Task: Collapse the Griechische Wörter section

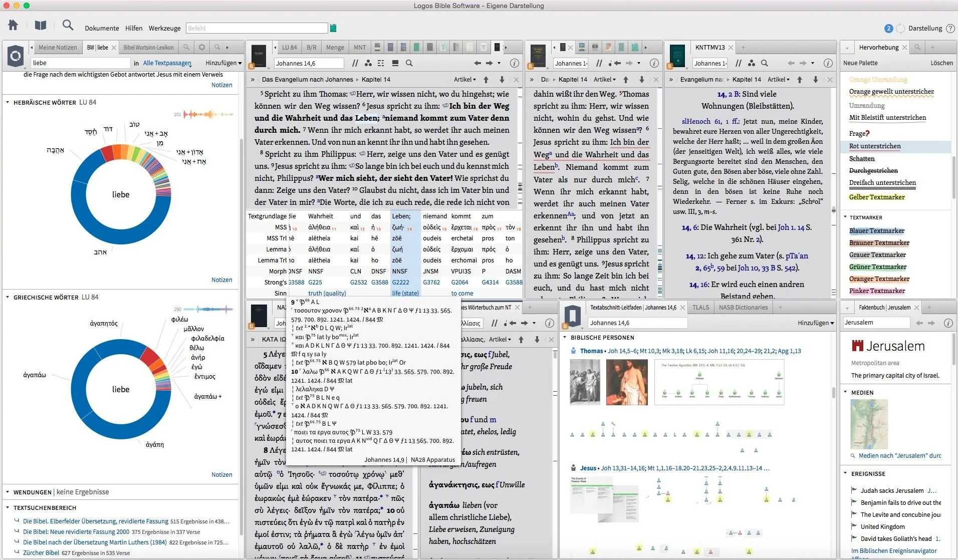Action: click(x=8, y=297)
